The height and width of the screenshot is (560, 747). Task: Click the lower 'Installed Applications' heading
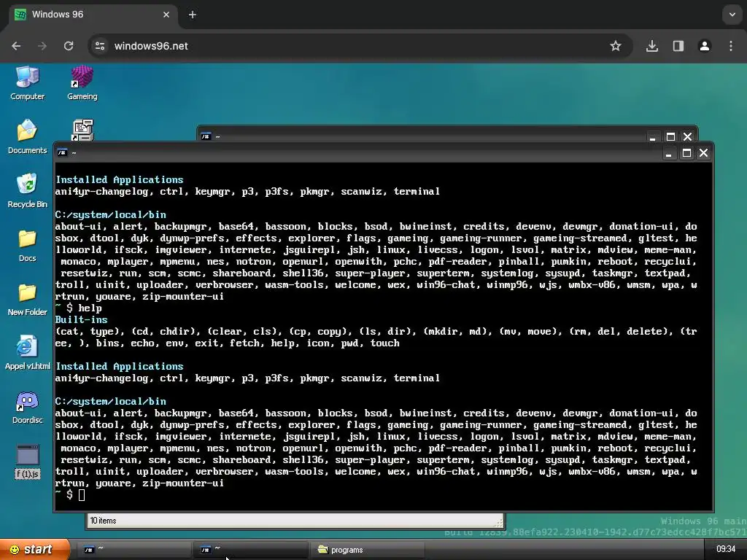pyautogui.click(x=120, y=366)
